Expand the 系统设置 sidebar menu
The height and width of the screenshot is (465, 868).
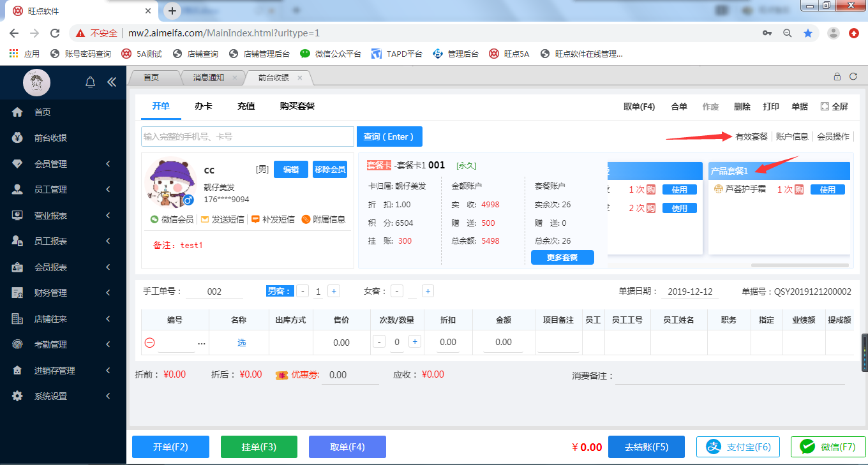pyautogui.click(x=64, y=396)
